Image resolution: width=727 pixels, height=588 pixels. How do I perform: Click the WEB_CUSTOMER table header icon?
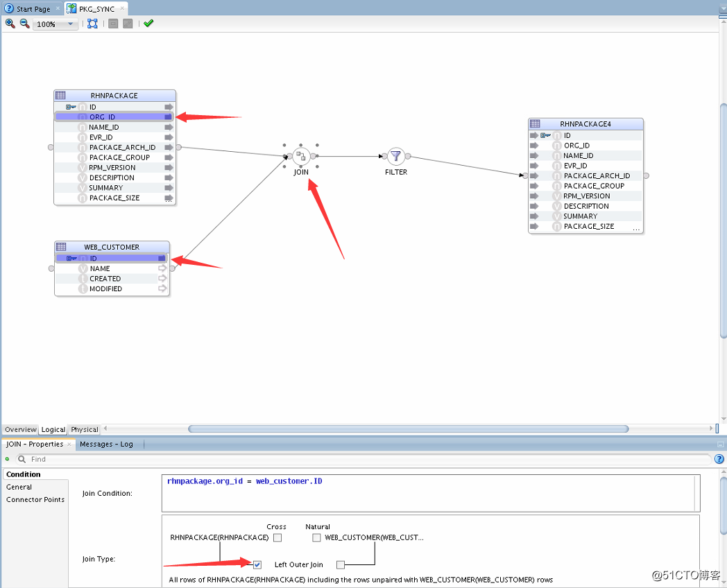pos(61,247)
